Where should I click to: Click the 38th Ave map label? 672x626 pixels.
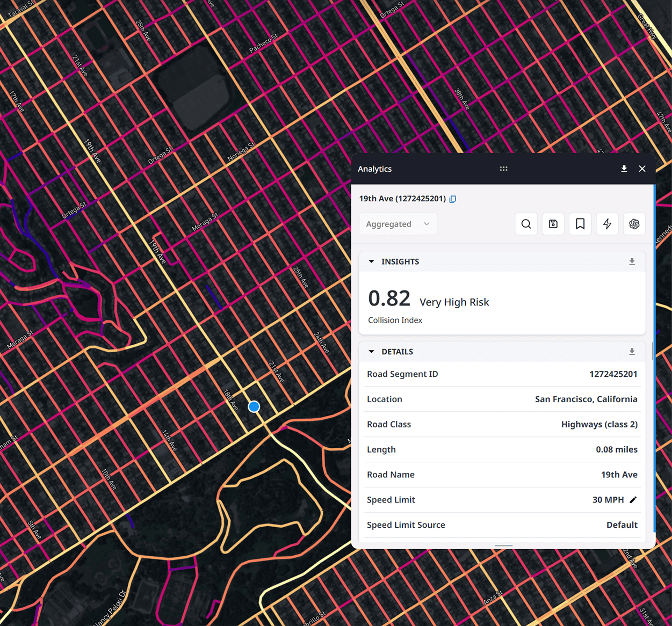[x=462, y=99]
